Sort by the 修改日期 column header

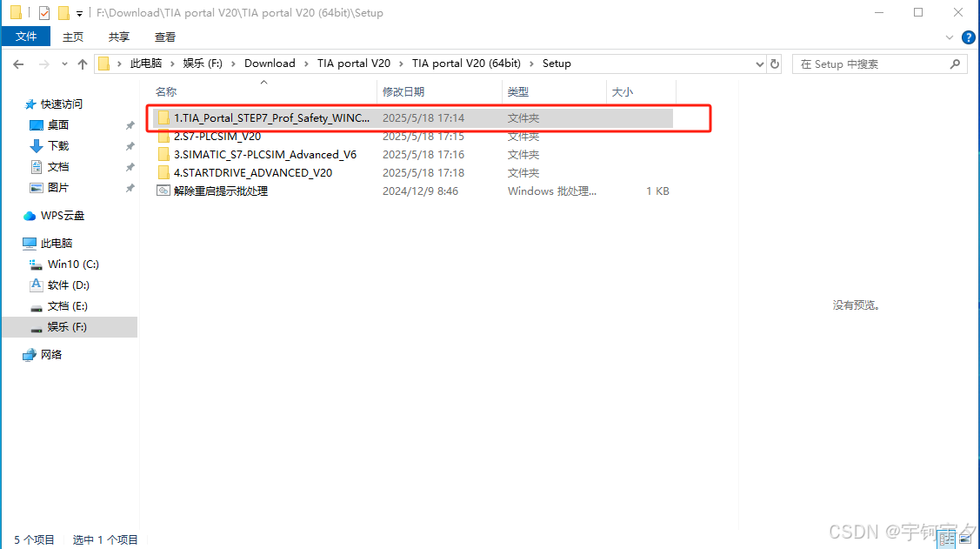403,92
